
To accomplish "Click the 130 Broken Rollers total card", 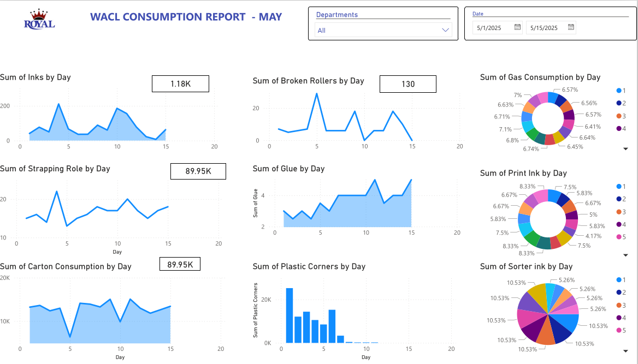I will pyautogui.click(x=407, y=84).
